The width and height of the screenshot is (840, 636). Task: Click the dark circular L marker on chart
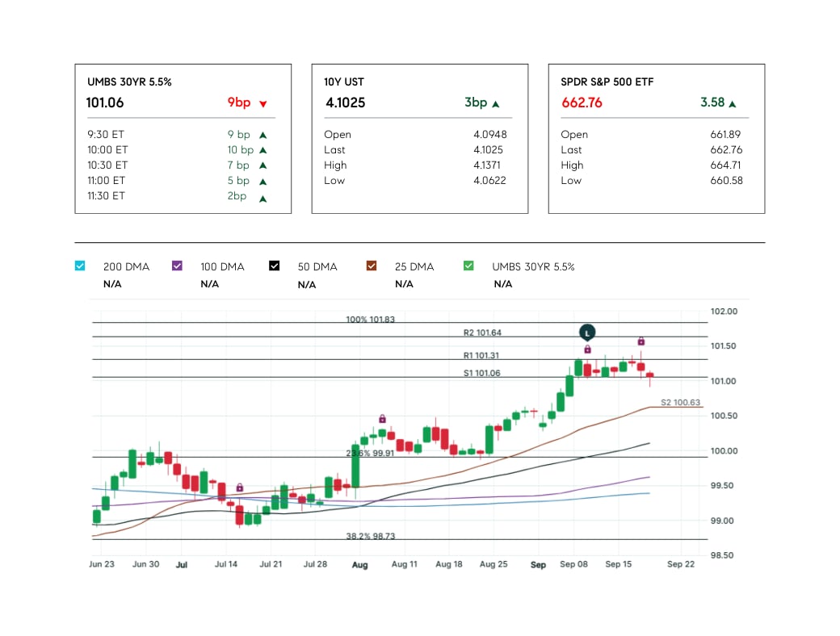(x=587, y=332)
